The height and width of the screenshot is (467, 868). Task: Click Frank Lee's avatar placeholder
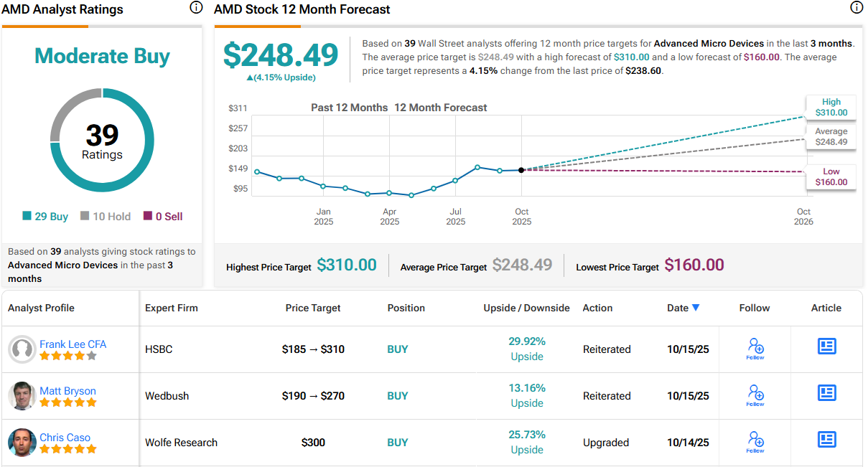[22, 349]
